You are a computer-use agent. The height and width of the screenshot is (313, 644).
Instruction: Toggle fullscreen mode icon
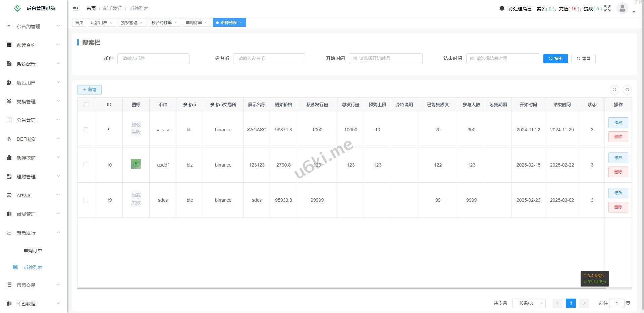pos(607,8)
